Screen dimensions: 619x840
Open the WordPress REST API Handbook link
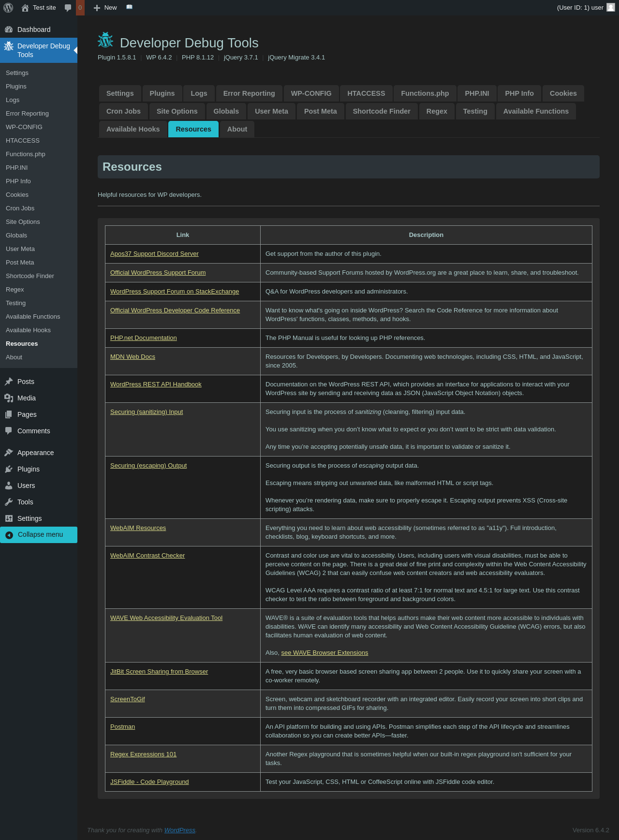156,384
